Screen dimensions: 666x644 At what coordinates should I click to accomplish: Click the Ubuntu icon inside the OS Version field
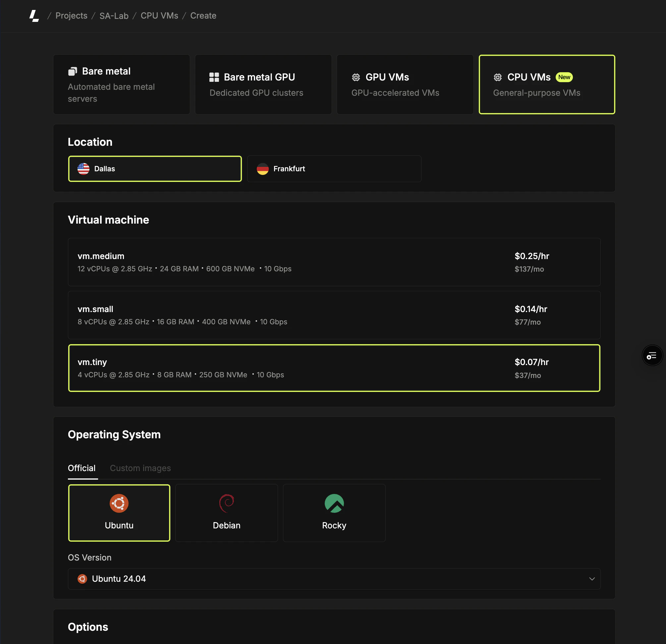(x=82, y=579)
